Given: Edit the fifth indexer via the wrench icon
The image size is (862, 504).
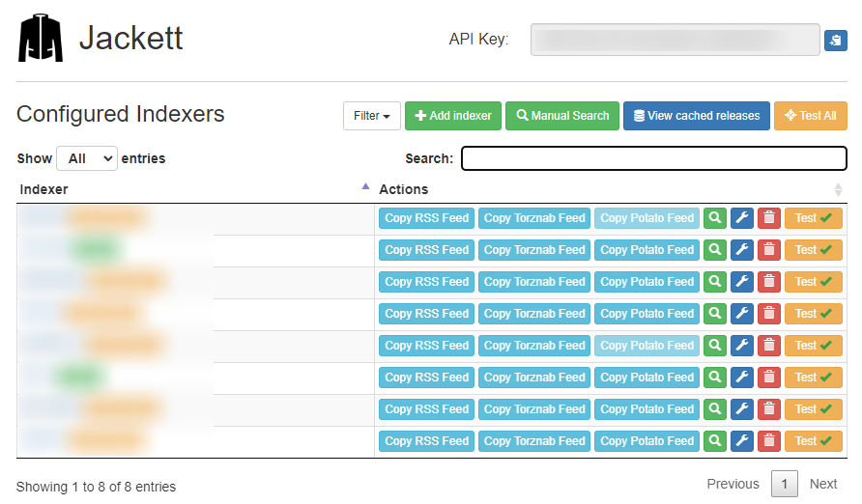Looking at the screenshot, I should (741, 346).
